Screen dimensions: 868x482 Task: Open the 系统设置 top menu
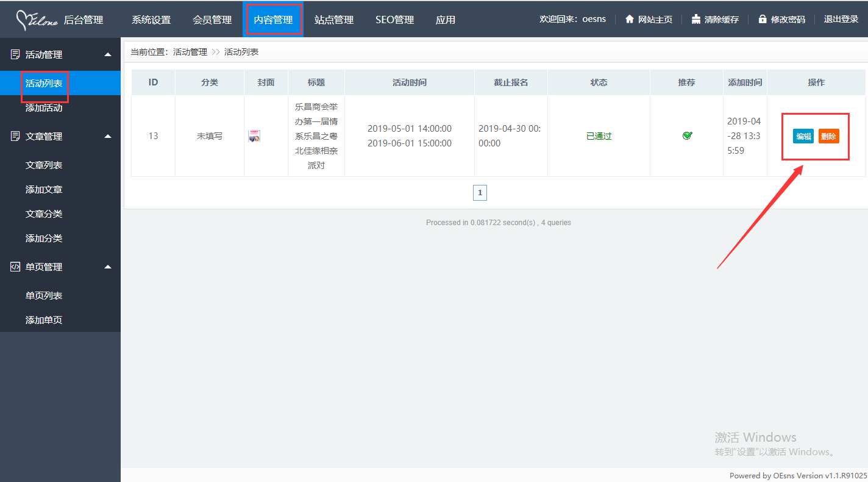tap(151, 20)
